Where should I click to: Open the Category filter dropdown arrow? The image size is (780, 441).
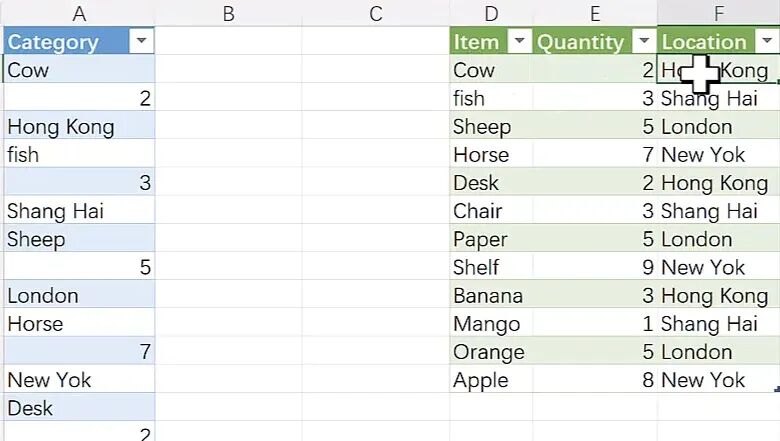[x=142, y=41]
